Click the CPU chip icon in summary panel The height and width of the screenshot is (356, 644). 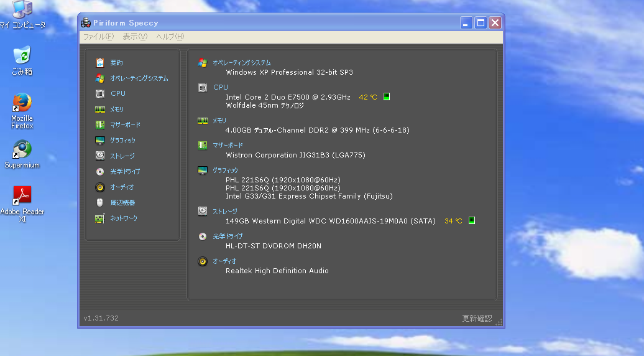click(203, 88)
